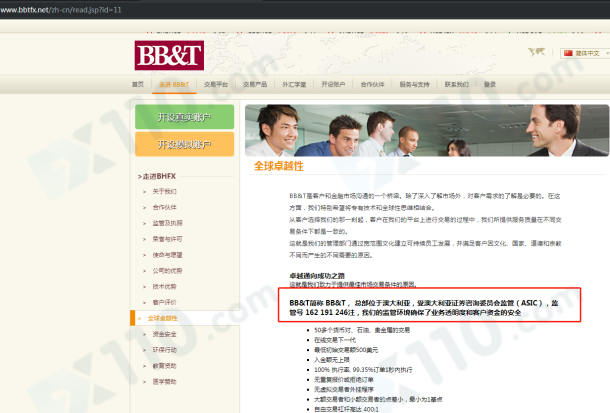Screen dimensions: 610x413
Task: Open 荣誉与许可 in the sidebar
Action: point(167,239)
